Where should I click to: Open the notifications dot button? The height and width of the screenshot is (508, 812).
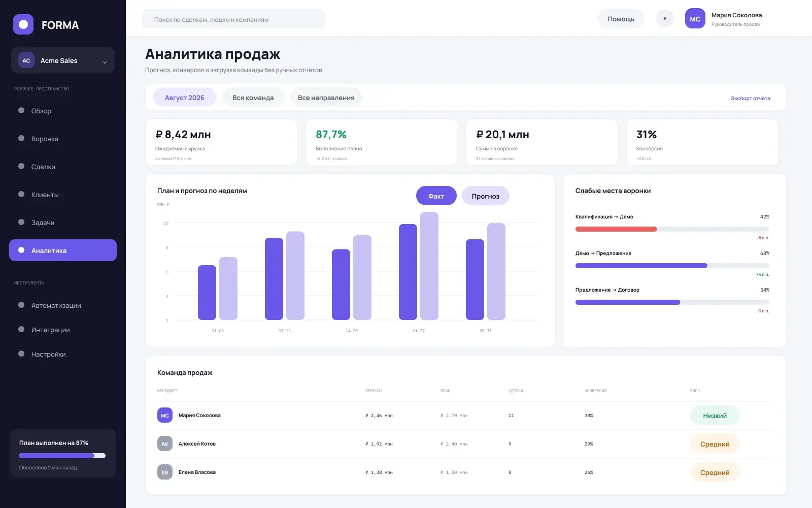665,19
